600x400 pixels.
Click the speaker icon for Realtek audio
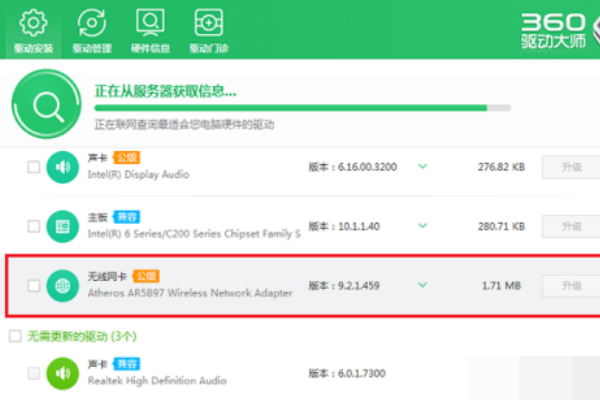point(62,373)
